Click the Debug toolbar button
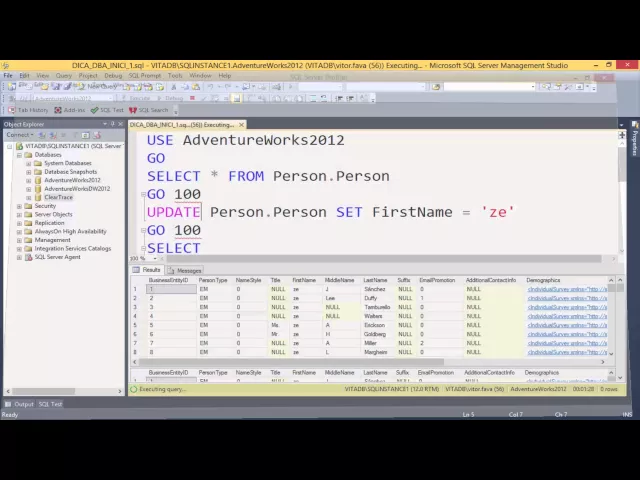The width and height of the screenshot is (640, 480). [x=170, y=98]
